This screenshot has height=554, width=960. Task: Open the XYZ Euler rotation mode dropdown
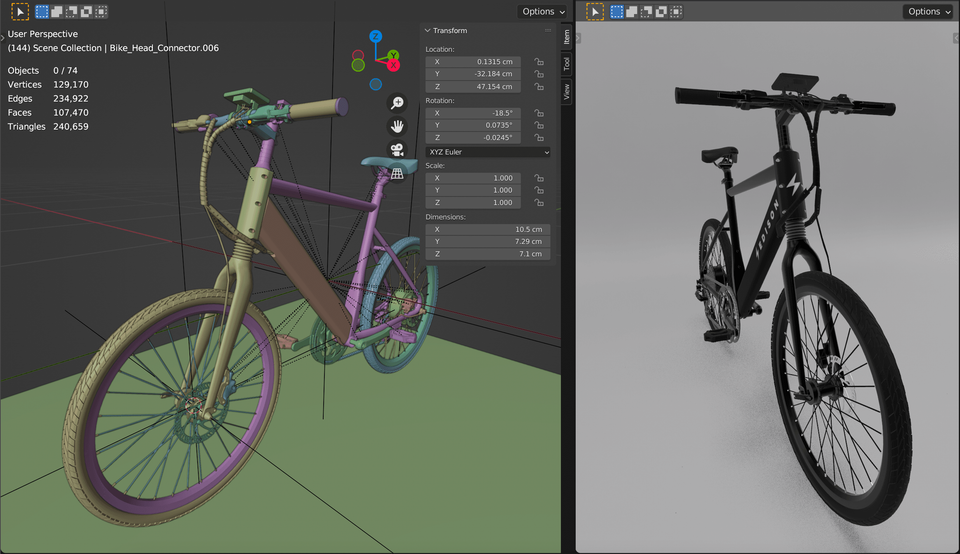tap(488, 152)
